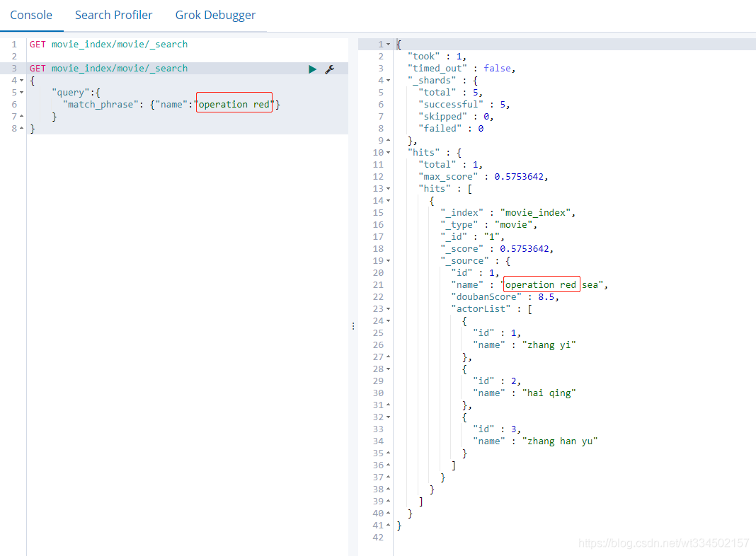Click the "match_phrase" key in query
This screenshot has width=756, height=556.
[102, 105]
